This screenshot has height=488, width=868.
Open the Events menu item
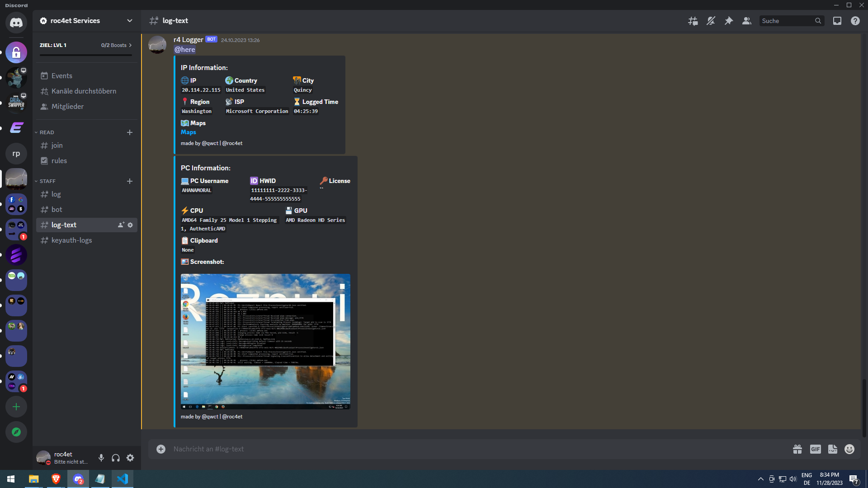coord(61,75)
